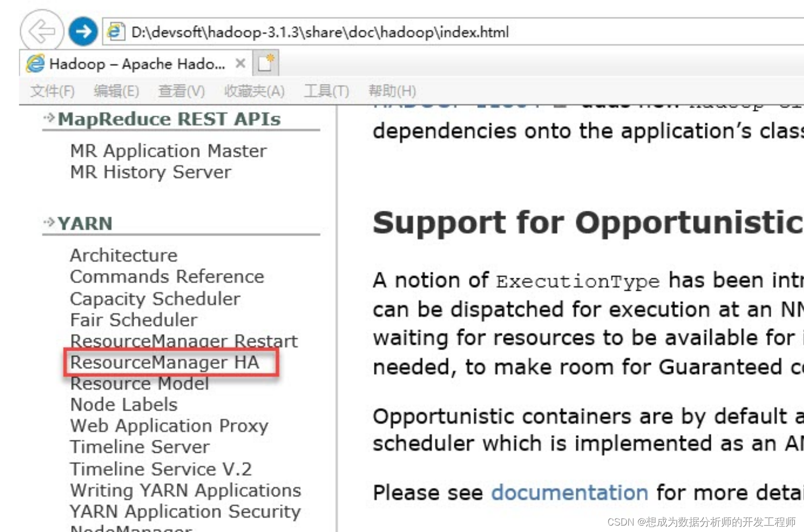The image size is (804, 532).
Task: Open ResourceManager HA link
Action: click(x=165, y=362)
